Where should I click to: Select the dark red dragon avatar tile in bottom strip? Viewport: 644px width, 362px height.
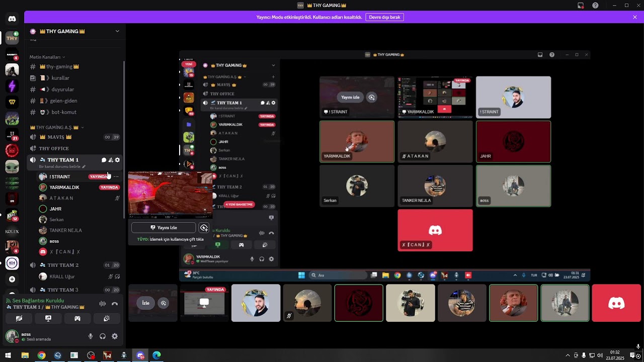[x=359, y=303]
